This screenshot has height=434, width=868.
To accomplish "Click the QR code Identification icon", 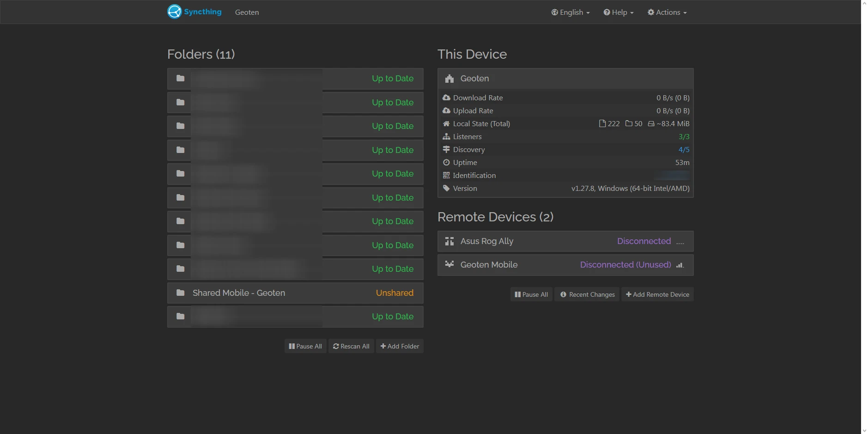I will 447,175.
